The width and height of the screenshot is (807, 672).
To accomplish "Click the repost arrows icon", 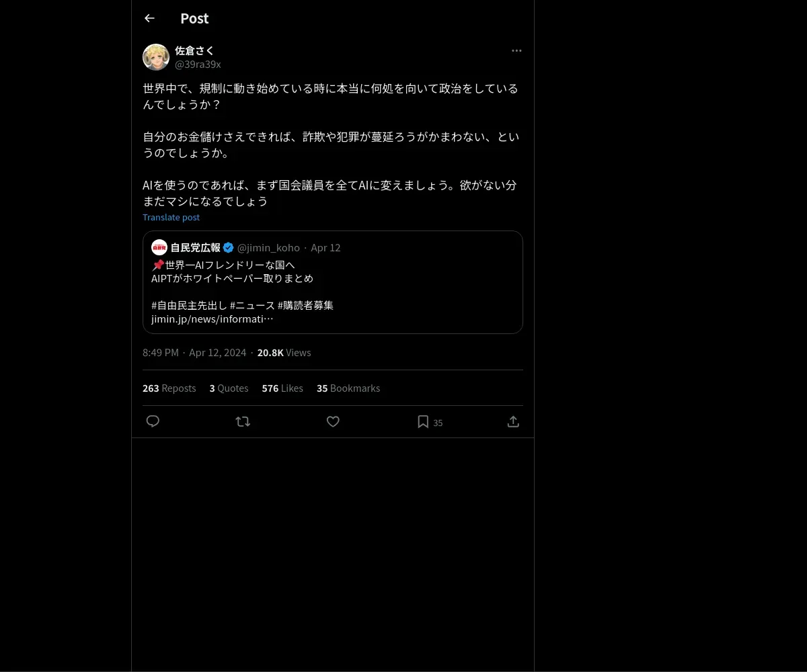I will pos(243,421).
